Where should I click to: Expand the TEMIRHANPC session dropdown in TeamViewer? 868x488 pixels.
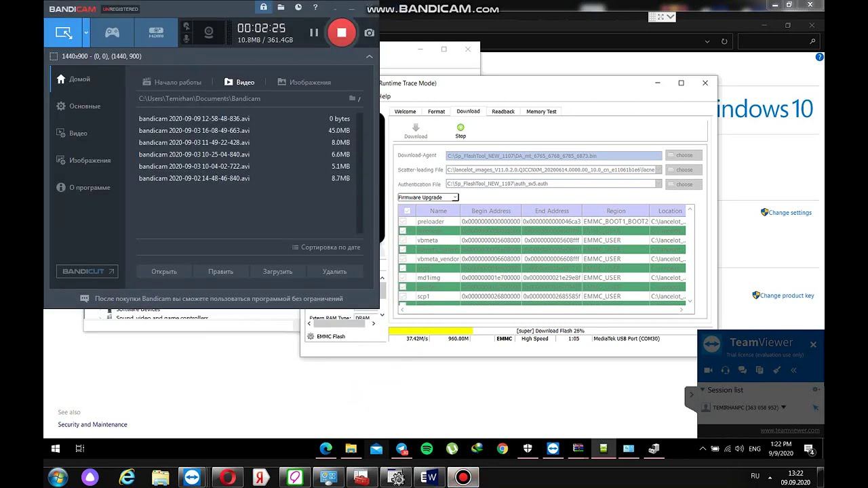pos(784,407)
